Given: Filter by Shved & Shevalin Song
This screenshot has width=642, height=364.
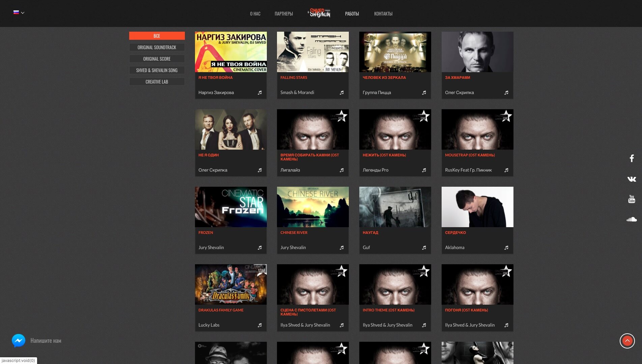Looking at the screenshot, I should pyautogui.click(x=157, y=70).
